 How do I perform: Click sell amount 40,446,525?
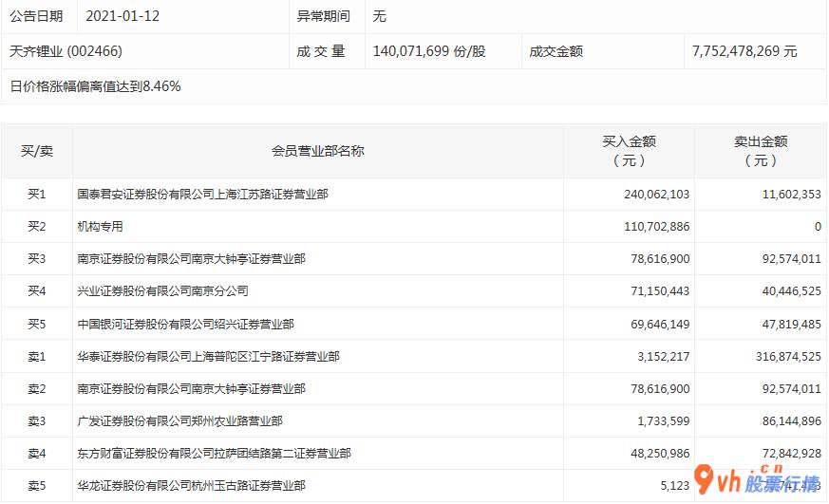tap(791, 291)
